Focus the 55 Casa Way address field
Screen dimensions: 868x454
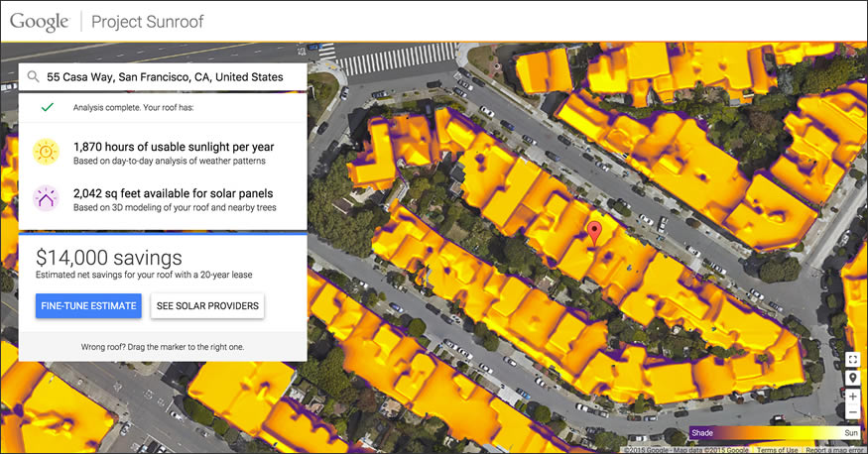[163, 77]
